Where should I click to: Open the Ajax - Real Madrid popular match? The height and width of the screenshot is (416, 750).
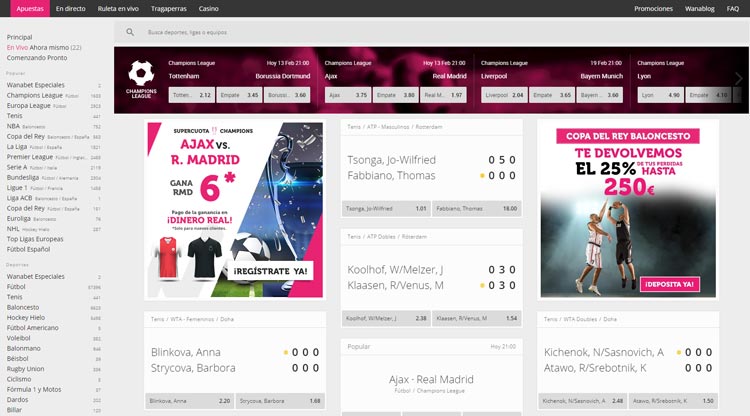coord(431,379)
